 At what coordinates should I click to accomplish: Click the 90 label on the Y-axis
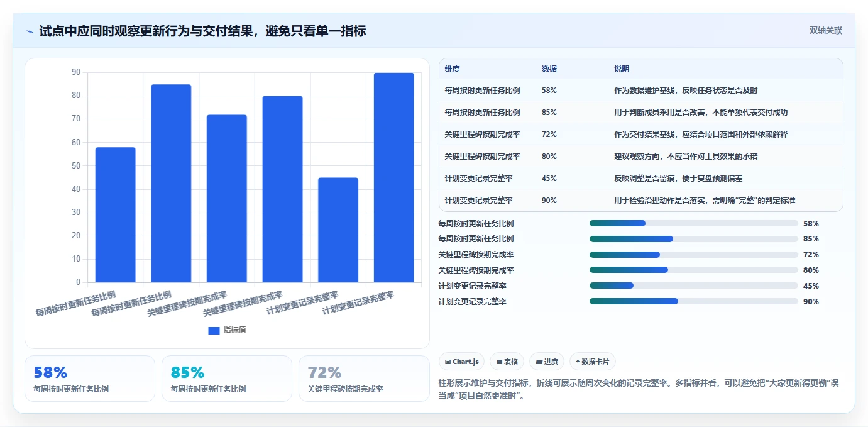pos(76,72)
